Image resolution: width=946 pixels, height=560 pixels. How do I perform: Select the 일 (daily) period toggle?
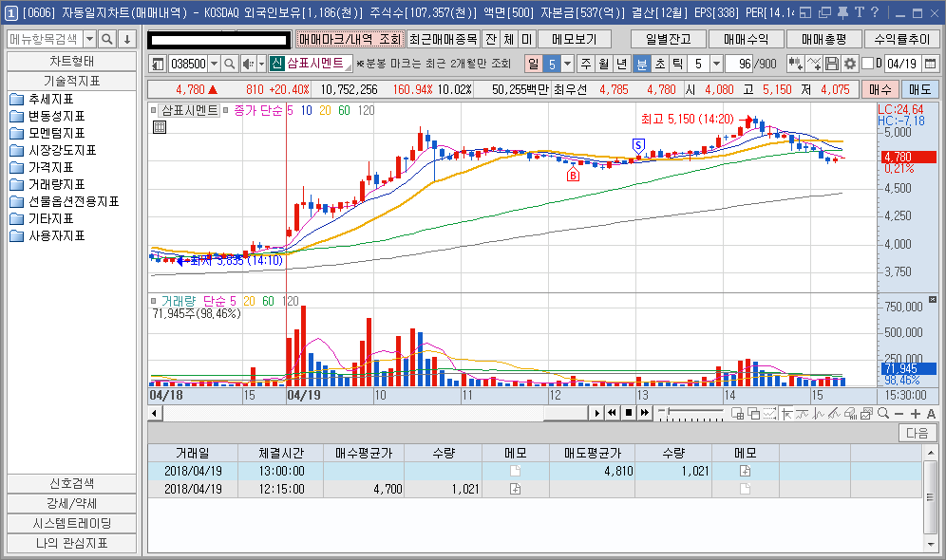pos(534,64)
